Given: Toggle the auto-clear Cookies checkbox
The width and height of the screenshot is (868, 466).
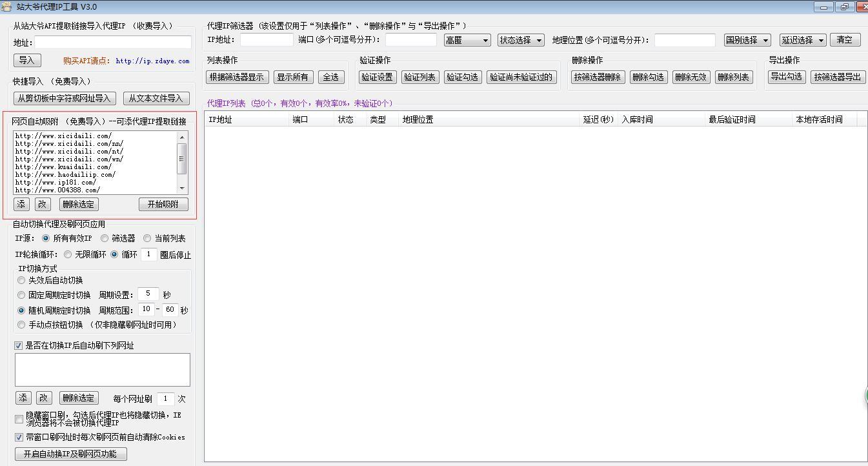Looking at the screenshot, I should click(19, 437).
